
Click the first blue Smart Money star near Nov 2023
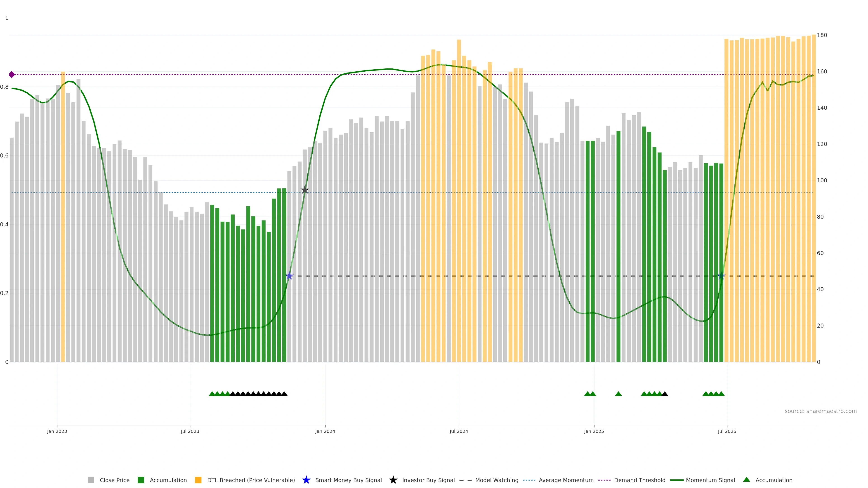click(289, 276)
